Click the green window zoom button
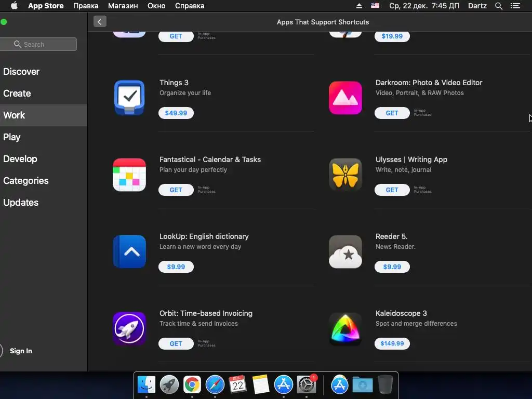532x399 pixels. tap(4, 22)
